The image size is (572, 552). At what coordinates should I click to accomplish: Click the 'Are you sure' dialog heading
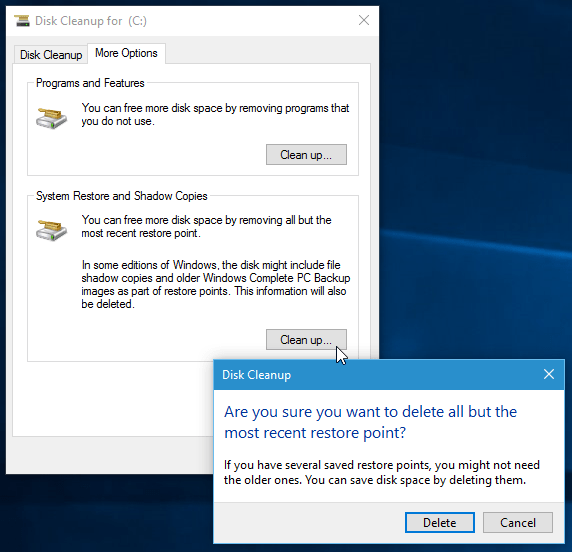coord(370,422)
